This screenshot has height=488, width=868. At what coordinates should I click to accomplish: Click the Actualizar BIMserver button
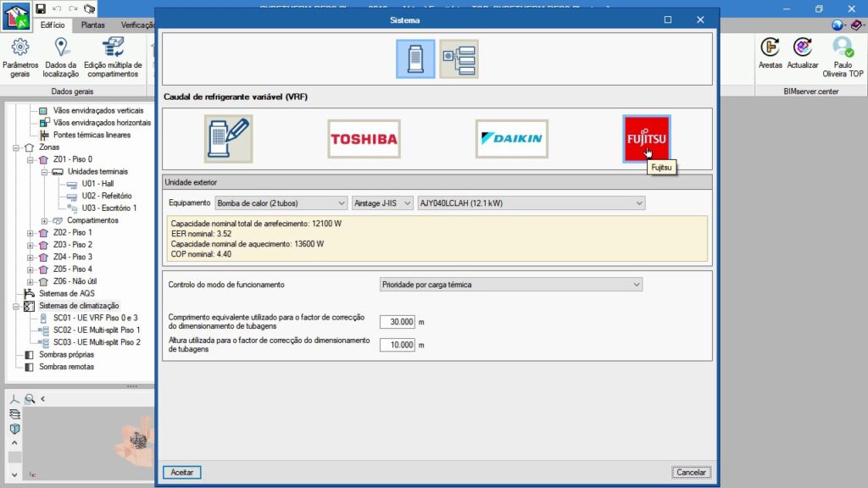tap(803, 53)
